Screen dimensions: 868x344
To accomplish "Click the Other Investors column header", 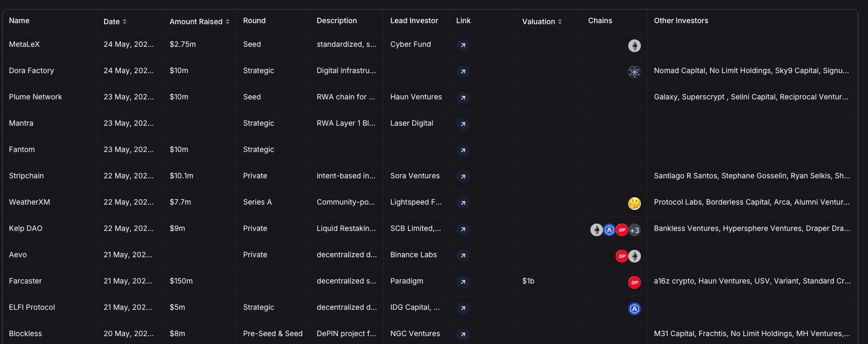I will coord(681,21).
